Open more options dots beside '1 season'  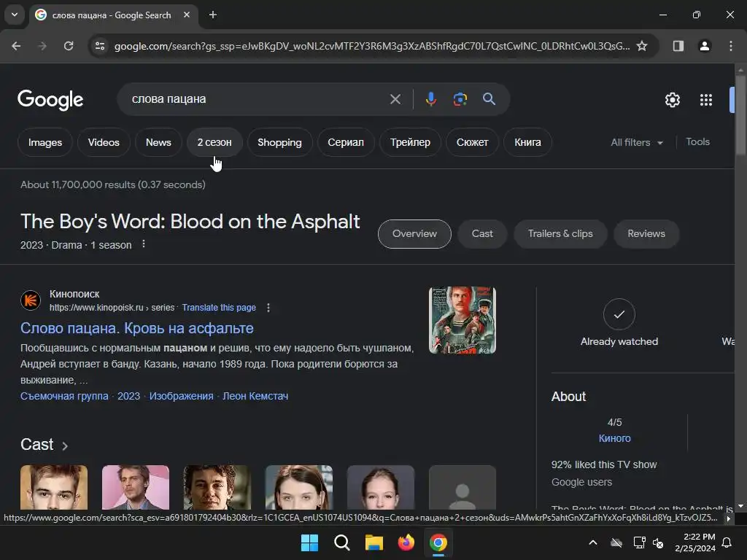click(144, 244)
